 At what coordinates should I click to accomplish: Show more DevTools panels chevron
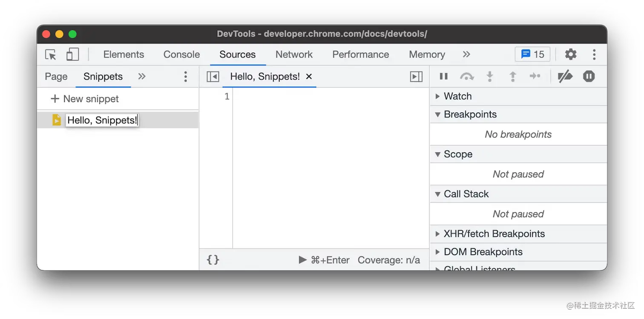[466, 54]
